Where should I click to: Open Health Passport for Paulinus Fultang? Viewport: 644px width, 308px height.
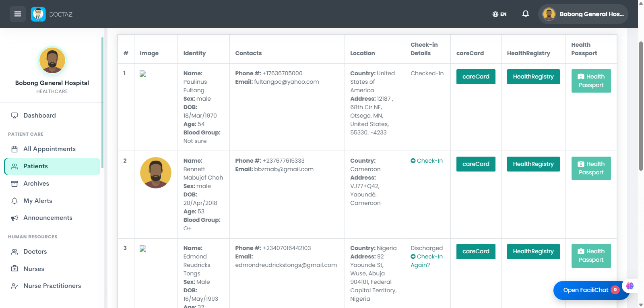[591, 81]
